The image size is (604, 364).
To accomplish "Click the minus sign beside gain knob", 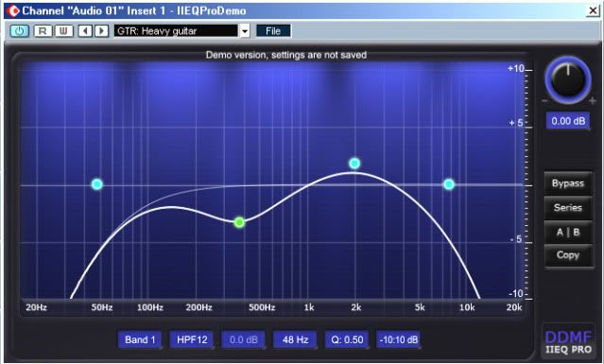I will click(x=545, y=101).
